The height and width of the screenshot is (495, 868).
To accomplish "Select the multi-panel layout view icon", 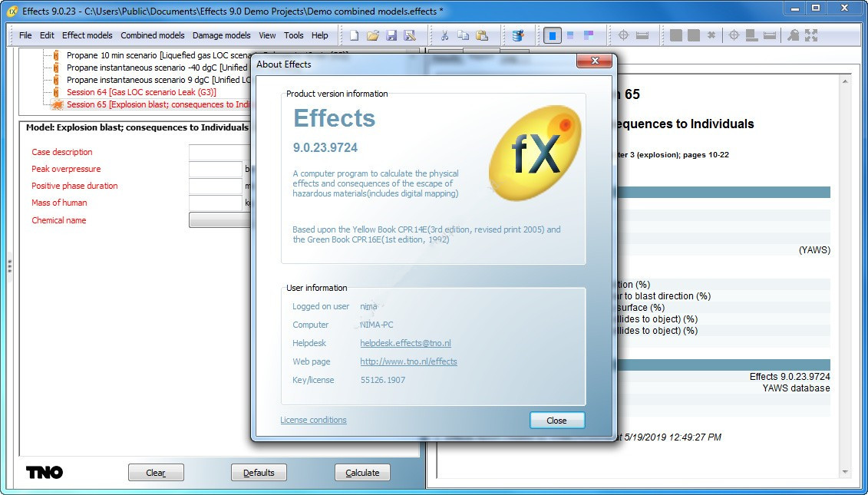I will 589,35.
